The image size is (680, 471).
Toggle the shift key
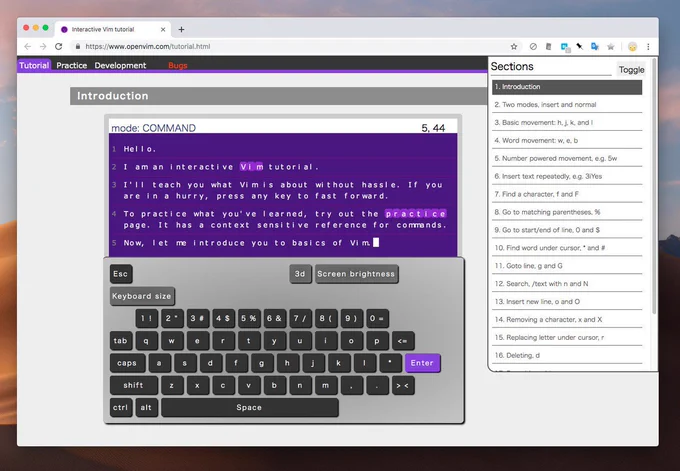pyautogui.click(x=134, y=386)
